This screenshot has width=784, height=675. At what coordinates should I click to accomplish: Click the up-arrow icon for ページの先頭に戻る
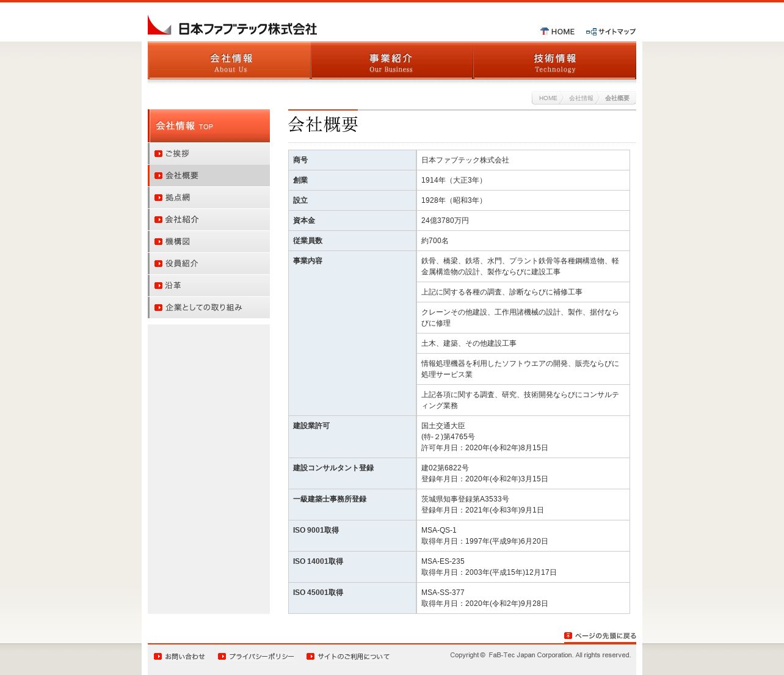pyautogui.click(x=568, y=636)
